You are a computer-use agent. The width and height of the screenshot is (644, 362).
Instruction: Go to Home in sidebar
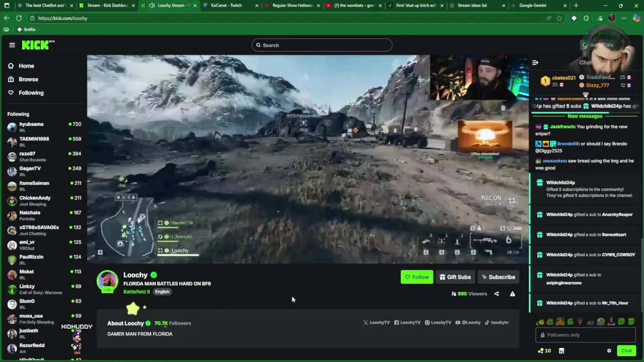point(26,66)
